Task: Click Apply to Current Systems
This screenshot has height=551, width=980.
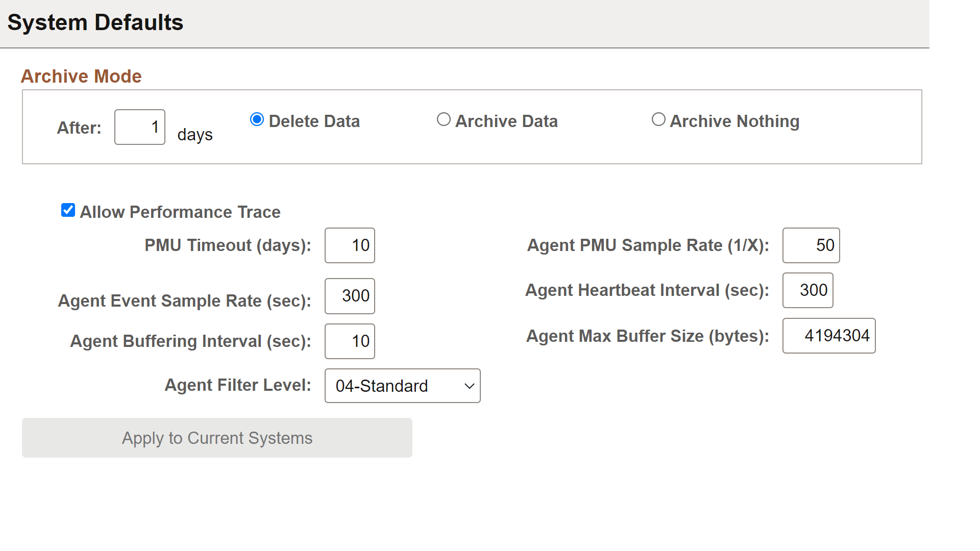Action: 216,437
